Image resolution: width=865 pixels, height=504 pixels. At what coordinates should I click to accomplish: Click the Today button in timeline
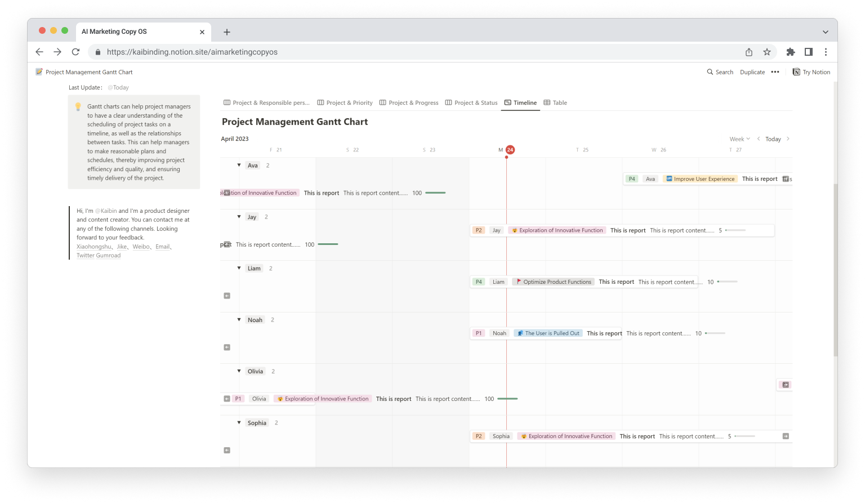[773, 139]
